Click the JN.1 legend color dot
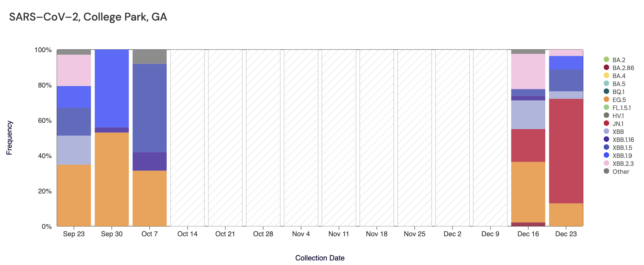The image size is (644, 265). click(606, 124)
